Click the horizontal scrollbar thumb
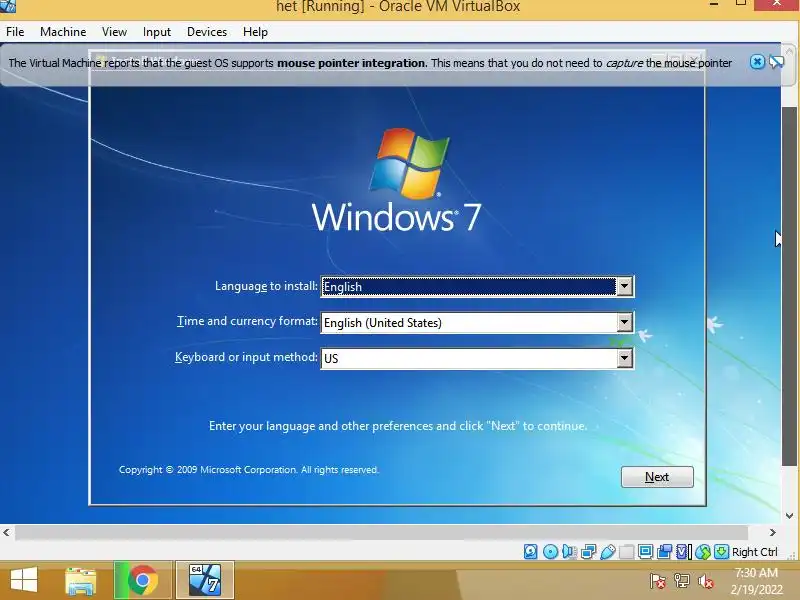The width and height of the screenshot is (800, 600). pyautogui.click(x=382, y=532)
